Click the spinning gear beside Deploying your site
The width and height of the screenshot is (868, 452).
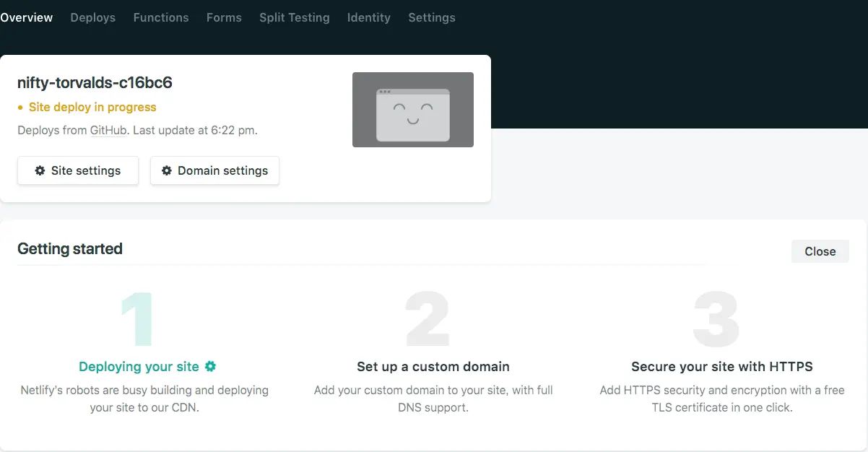pos(210,366)
